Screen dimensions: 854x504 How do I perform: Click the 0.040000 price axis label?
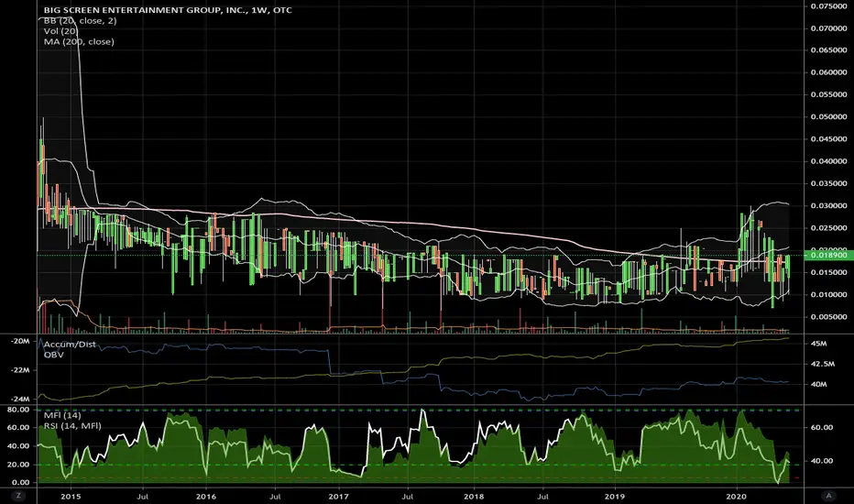pyautogui.click(x=829, y=162)
